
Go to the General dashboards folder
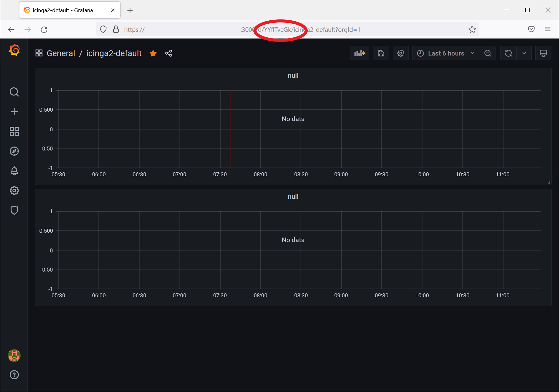pos(61,53)
